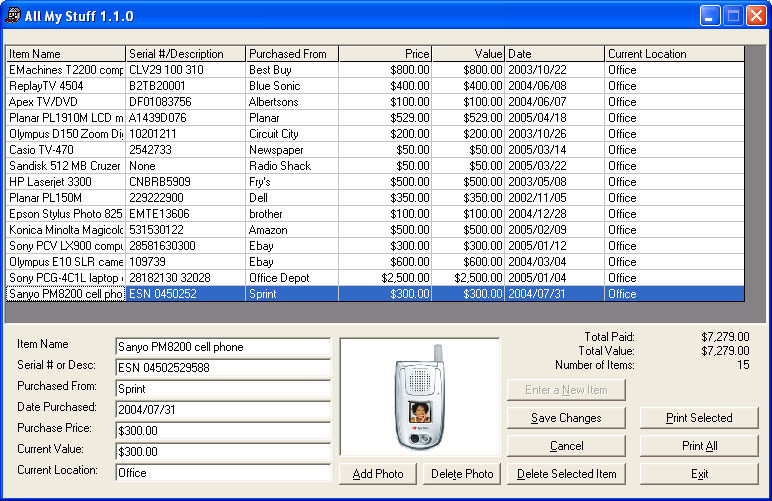Click the Exit button
Image resolution: width=772 pixels, height=501 pixels.
tap(699, 474)
